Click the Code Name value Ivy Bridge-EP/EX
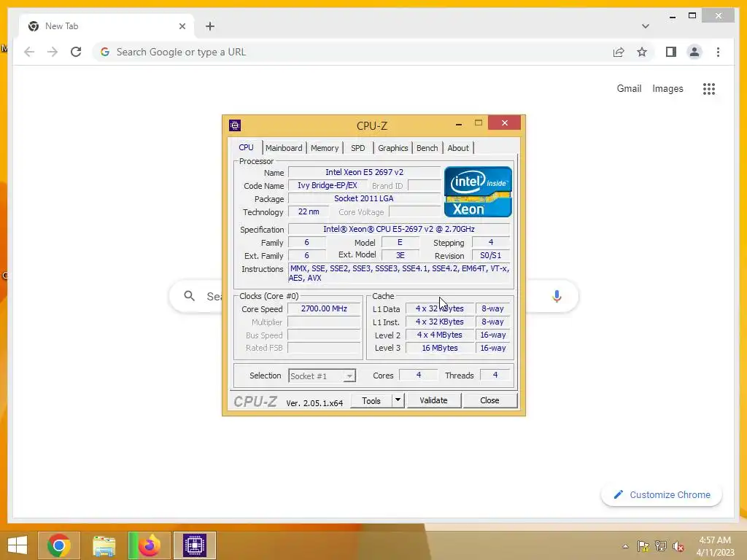 pyautogui.click(x=328, y=185)
